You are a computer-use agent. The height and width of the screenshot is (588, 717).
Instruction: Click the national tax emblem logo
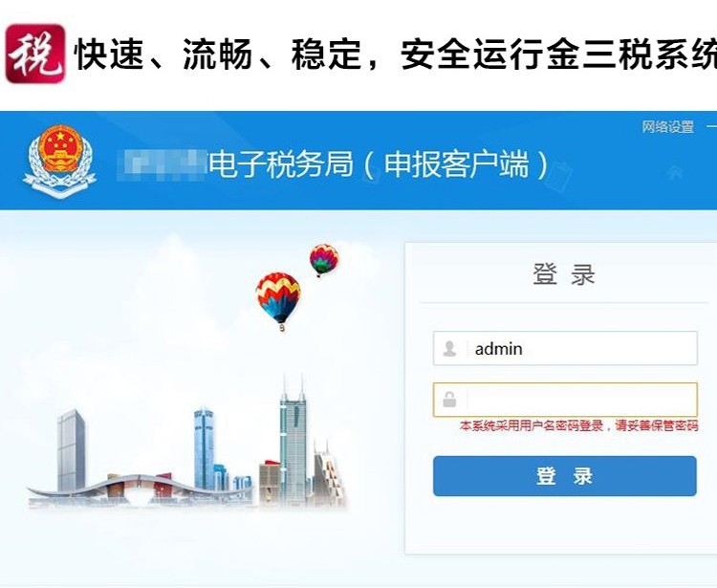click(59, 161)
